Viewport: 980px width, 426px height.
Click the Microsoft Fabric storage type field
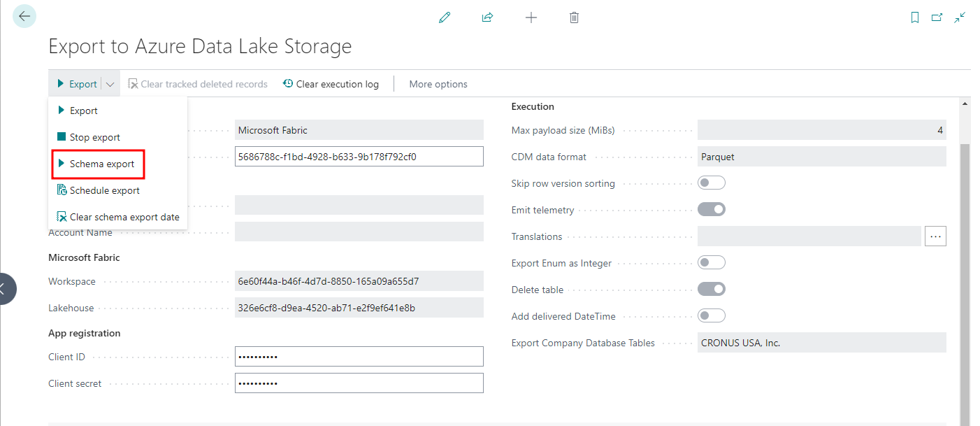tap(359, 130)
